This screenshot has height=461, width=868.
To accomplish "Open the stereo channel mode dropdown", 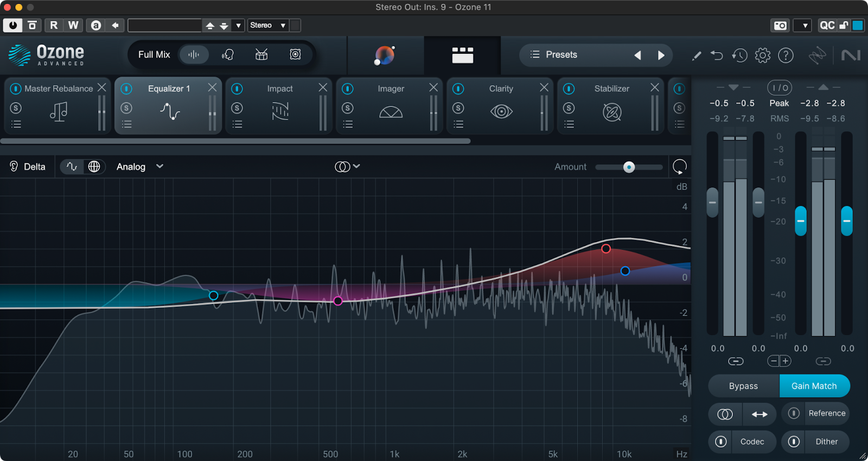I will 347,167.
